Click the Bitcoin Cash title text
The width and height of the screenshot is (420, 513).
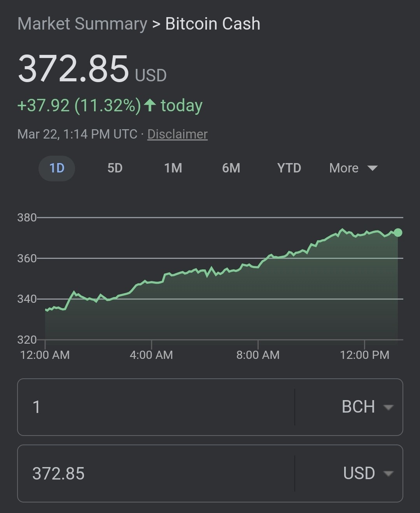pos(213,24)
